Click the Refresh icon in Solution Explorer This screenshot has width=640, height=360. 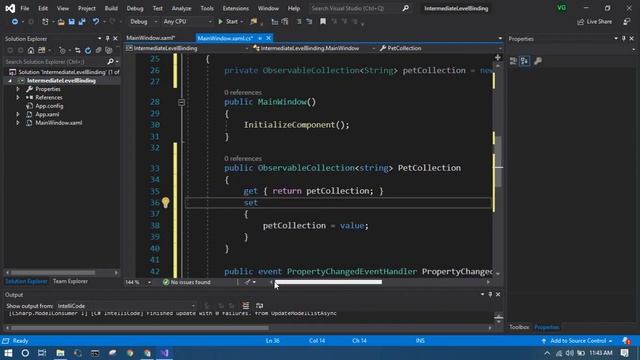(88, 51)
